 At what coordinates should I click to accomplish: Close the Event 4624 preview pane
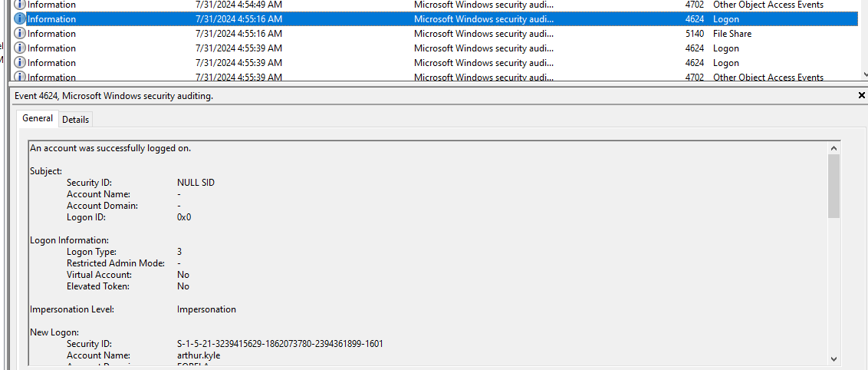tap(862, 96)
